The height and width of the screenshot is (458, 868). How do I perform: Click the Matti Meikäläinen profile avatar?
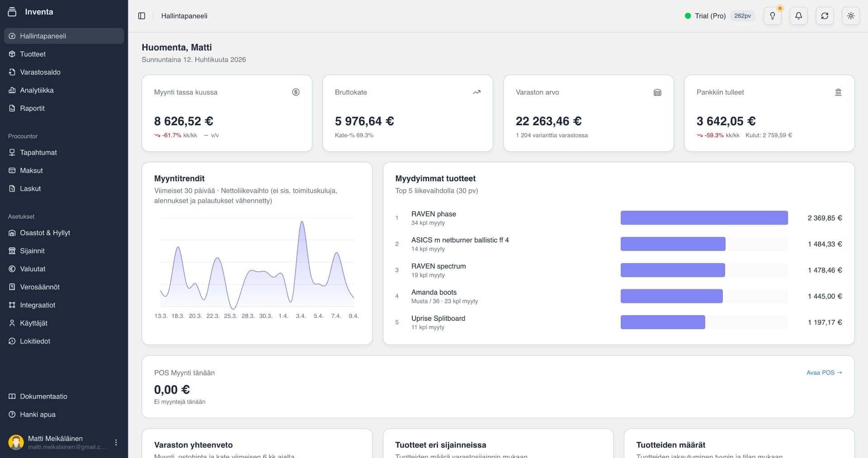click(16, 442)
